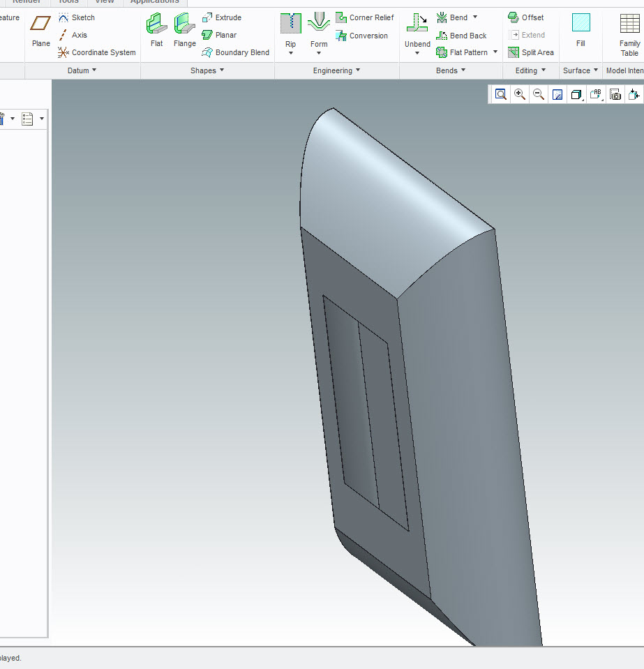Create a Flat Pattern
Viewport: 644px width, 669px height.
pyautogui.click(x=462, y=52)
